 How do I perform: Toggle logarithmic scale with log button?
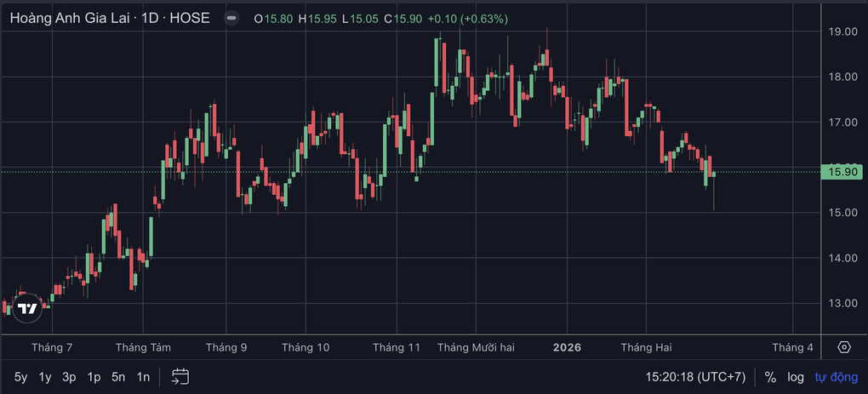coord(795,376)
